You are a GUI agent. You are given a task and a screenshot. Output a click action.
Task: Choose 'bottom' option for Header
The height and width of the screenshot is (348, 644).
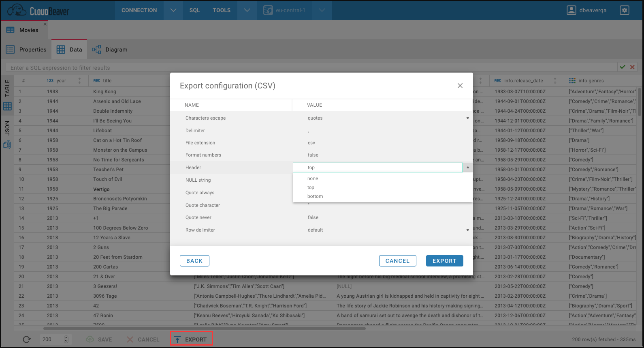click(315, 196)
